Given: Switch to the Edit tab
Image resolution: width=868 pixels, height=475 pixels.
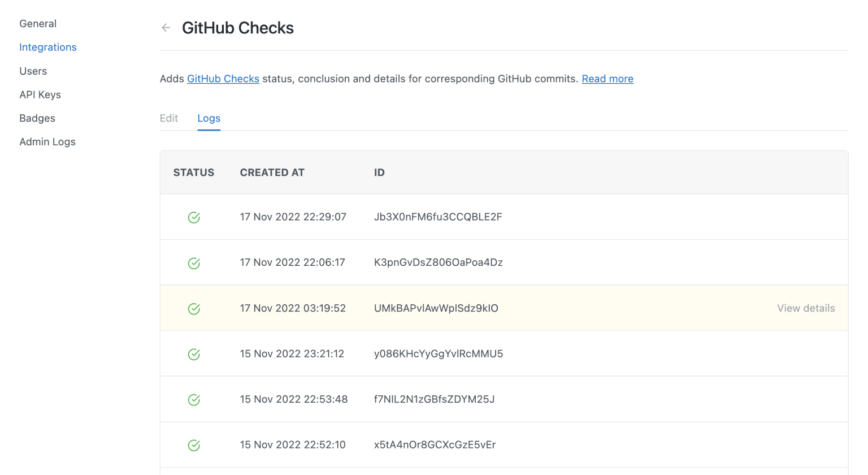Looking at the screenshot, I should click(169, 118).
